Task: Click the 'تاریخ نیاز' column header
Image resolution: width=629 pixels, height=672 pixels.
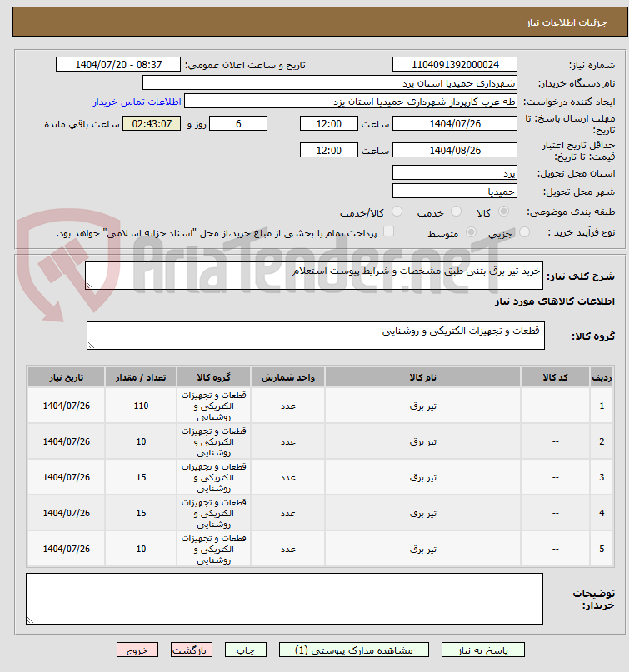Action: coord(66,377)
